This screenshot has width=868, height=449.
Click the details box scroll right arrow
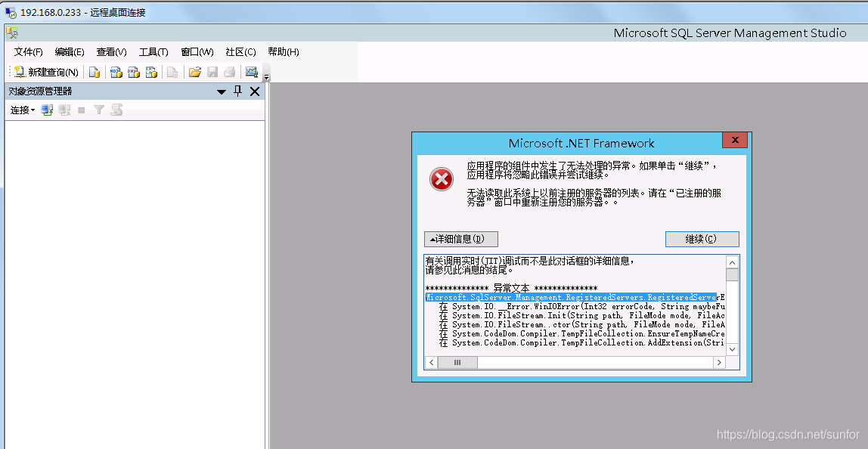click(719, 363)
